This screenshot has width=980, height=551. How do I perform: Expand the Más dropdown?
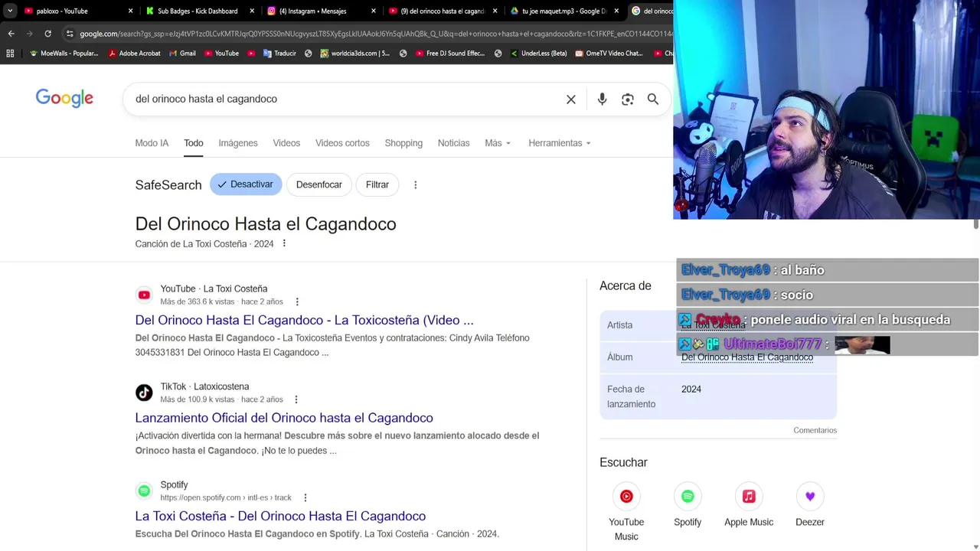(x=498, y=143)
